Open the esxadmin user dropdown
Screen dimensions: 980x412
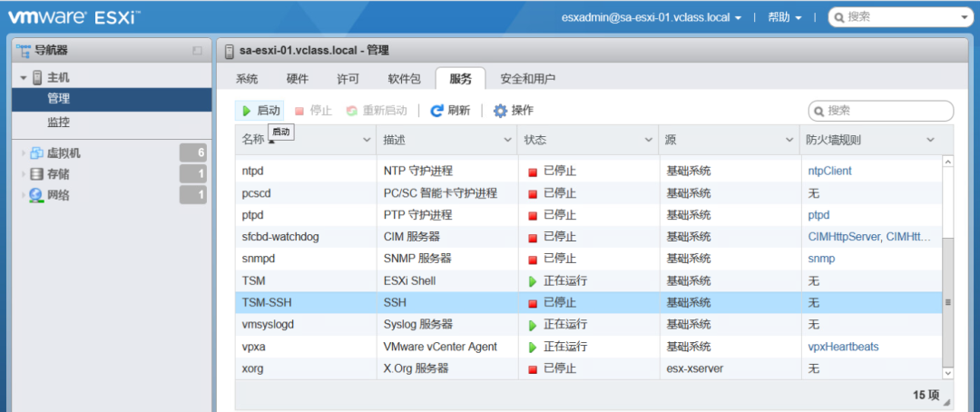(x=652, y=17)
